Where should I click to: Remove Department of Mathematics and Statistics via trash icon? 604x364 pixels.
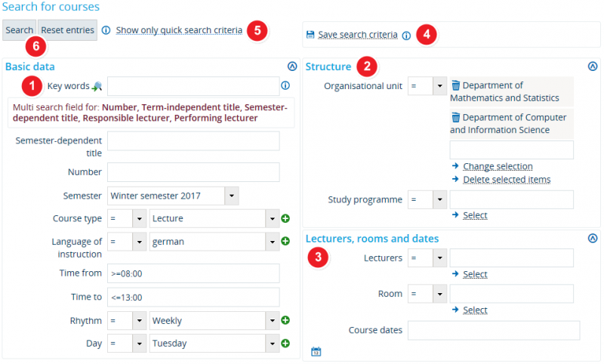(x=456, y=85)
